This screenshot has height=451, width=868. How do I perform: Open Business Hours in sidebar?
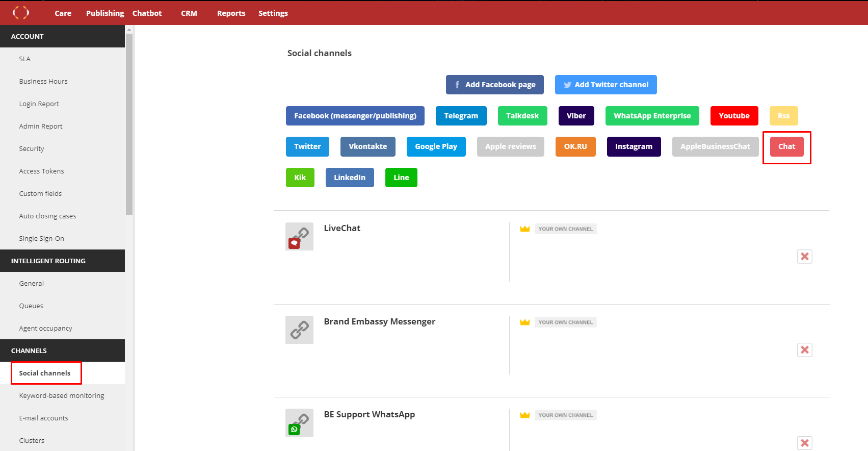coord(62,81)
